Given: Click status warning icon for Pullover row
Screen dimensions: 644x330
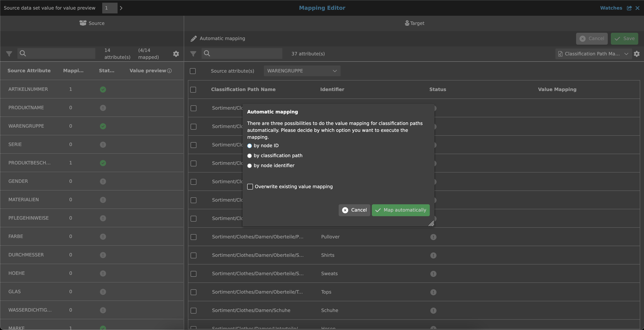Looking at the screenshot, I should pos(433,237).
